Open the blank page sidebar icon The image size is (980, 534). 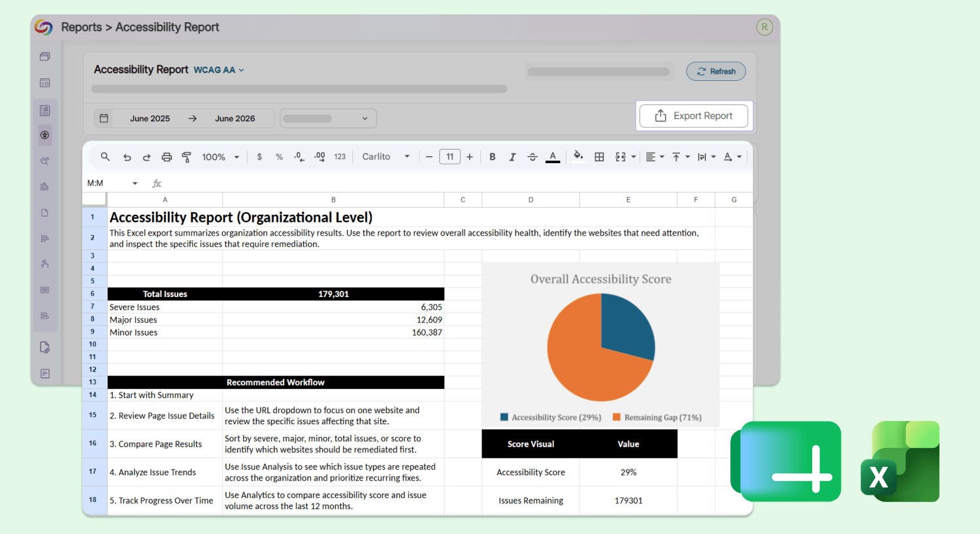coord(44,213)
